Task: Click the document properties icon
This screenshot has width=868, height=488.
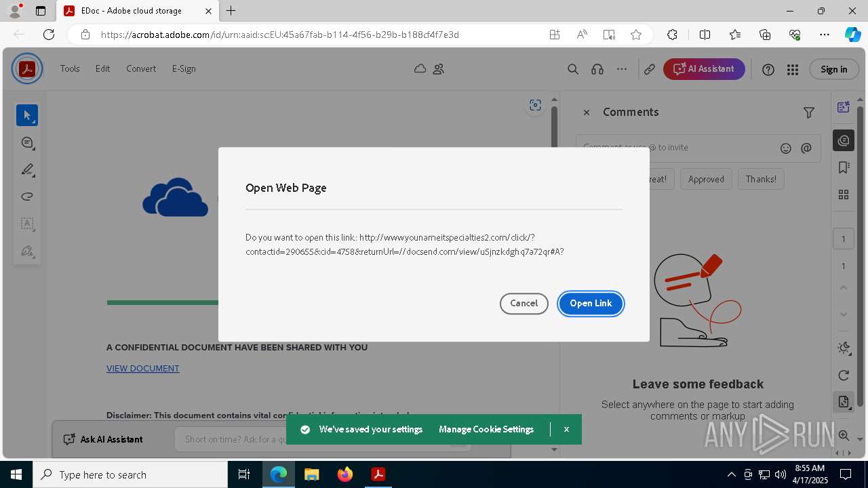Action: click(844, 402)
